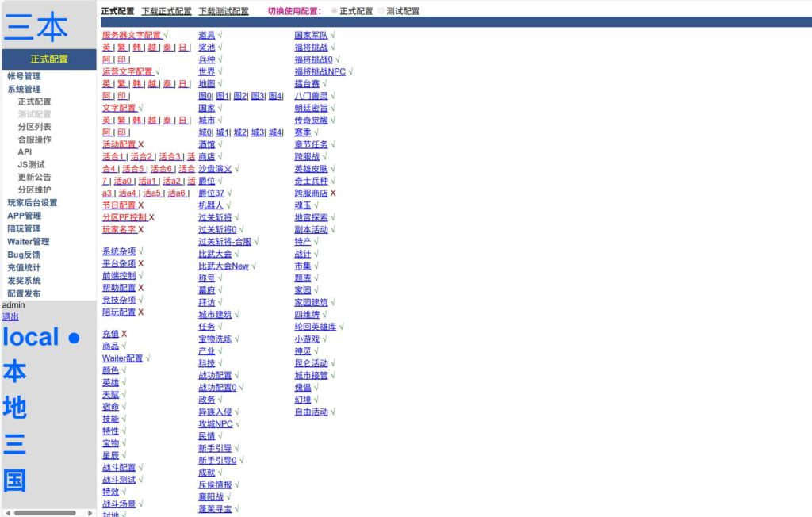Expand 帐号管理 in the sidebar

(24, 76)
